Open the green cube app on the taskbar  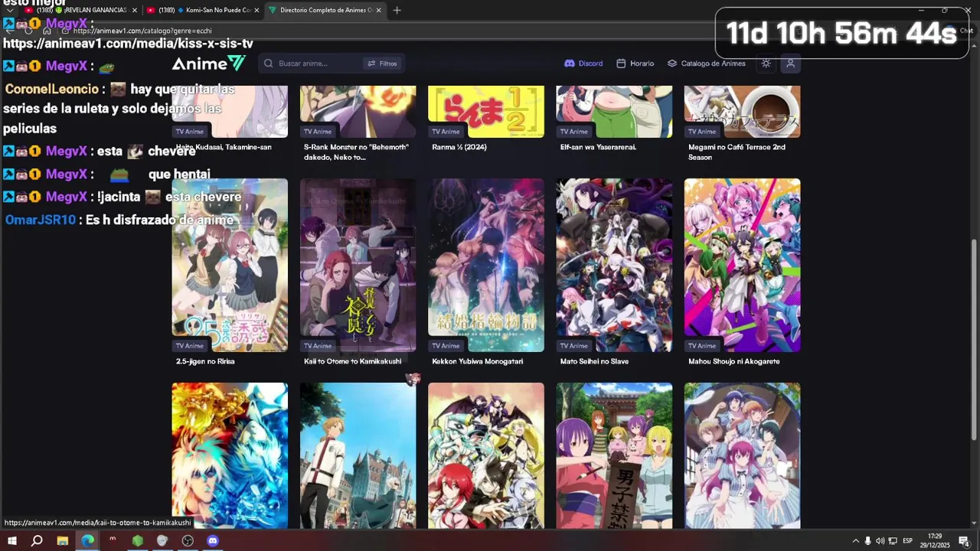pyautogui.click(x=137, y=540)
